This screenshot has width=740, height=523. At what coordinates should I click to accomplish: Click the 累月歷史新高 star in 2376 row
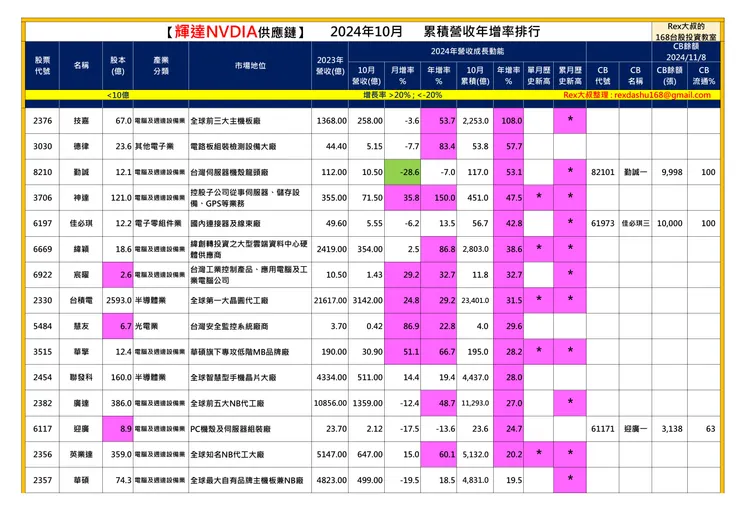click(x=570, y=120)
